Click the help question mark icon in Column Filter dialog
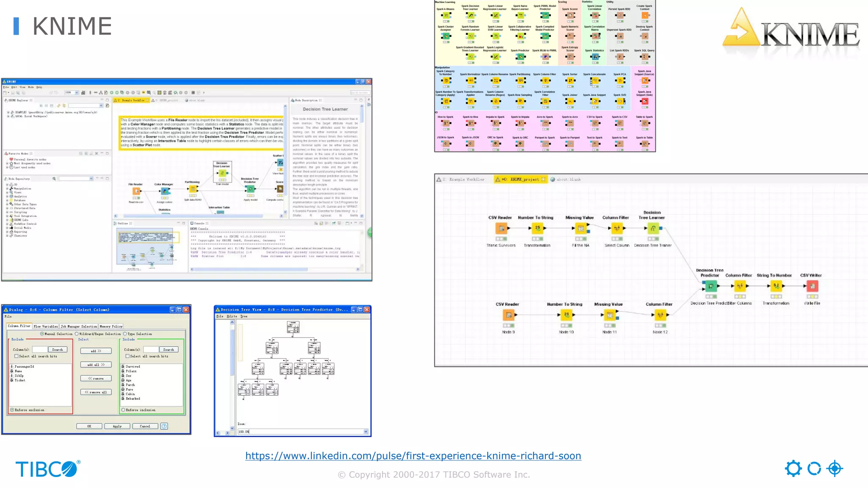The image size is (868, 488). (x=164, y=426)
